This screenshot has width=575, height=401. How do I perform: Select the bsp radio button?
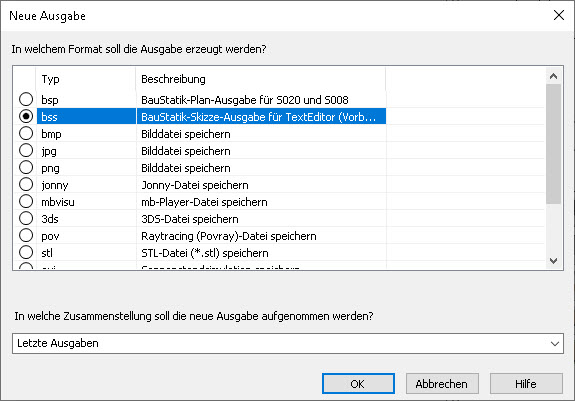(x=26, y=99)
